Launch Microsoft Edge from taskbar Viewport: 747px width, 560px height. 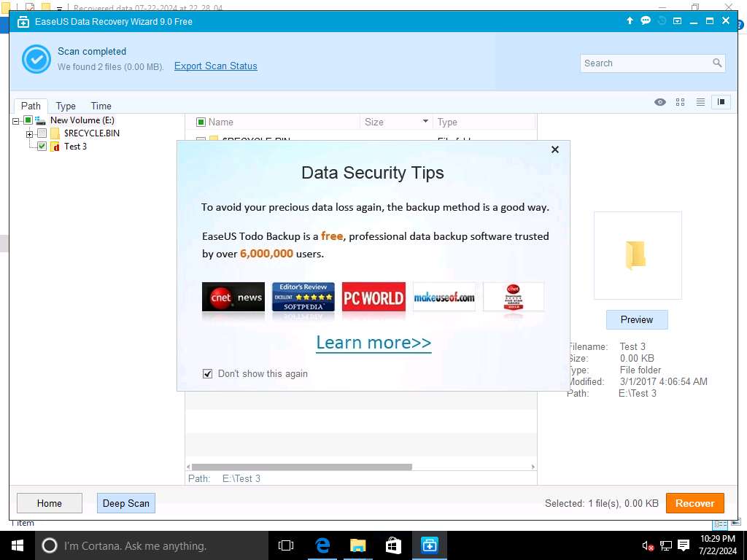[x=322, y=545]
